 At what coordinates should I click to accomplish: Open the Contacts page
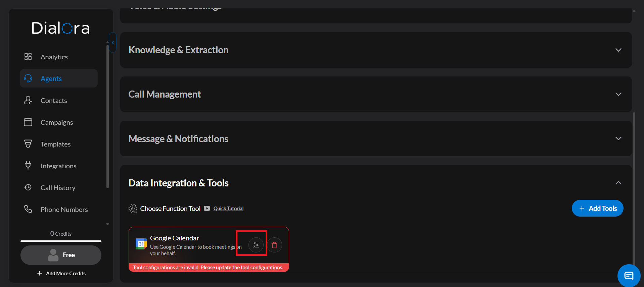(x=54, y=101)
